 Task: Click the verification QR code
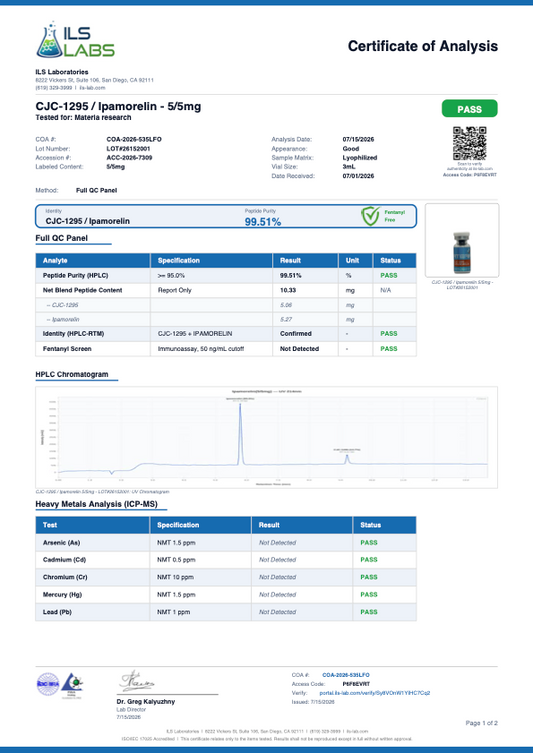point(469,143)
